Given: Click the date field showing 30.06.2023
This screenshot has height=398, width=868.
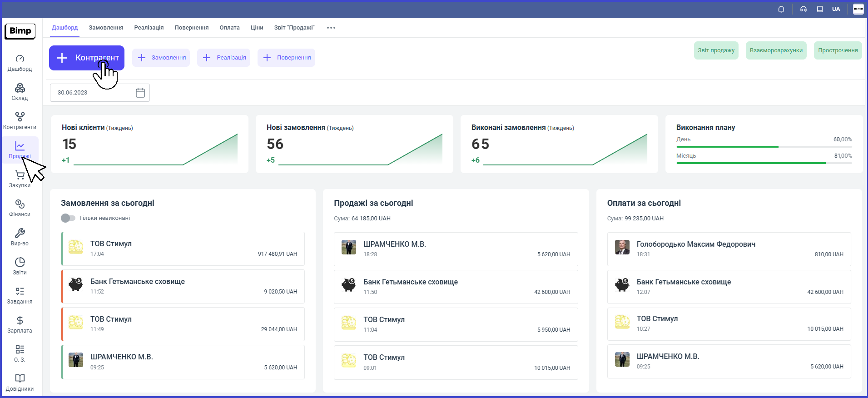Looking at the screenshot, I should click(100, 93).
